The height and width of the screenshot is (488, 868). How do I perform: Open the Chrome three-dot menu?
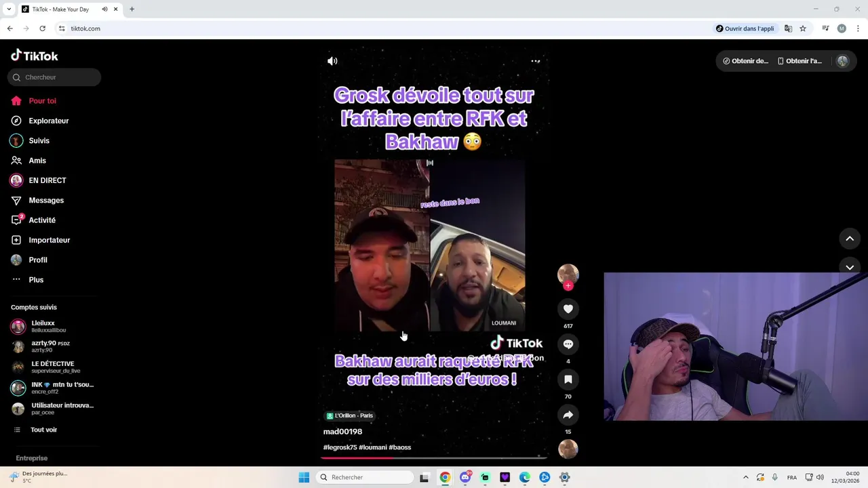click(x=858, y=28)
